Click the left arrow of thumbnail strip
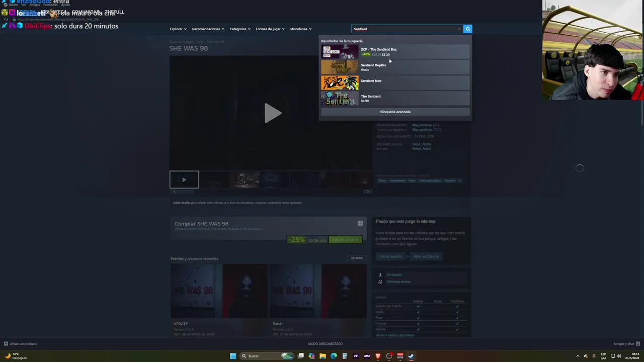Image resolution: width=644 pixels, height=362 pixels. (x=174, y=192)
